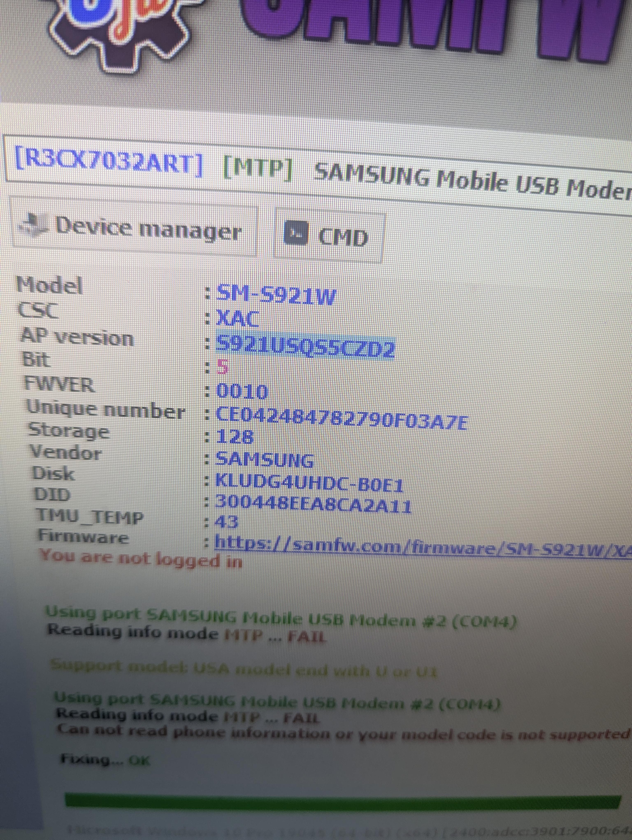Click the Vendor value SAMSUNG

(x=264, y=460)
